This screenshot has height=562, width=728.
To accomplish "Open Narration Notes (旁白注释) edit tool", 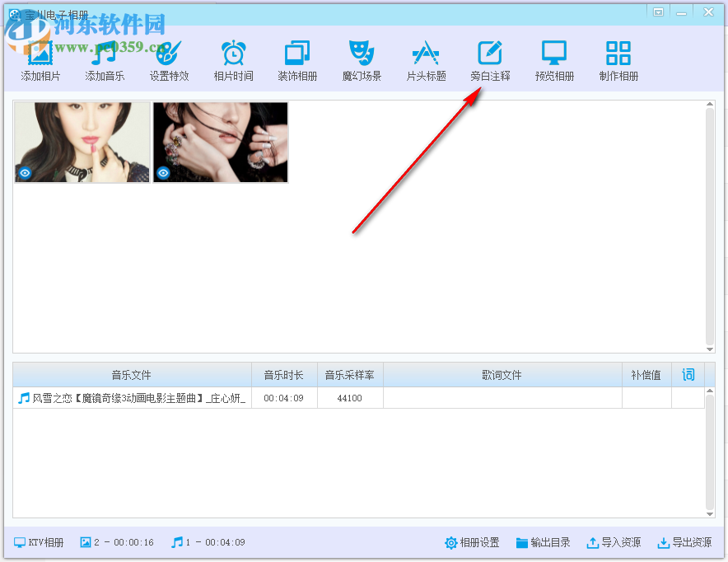I will pos(490,60).
